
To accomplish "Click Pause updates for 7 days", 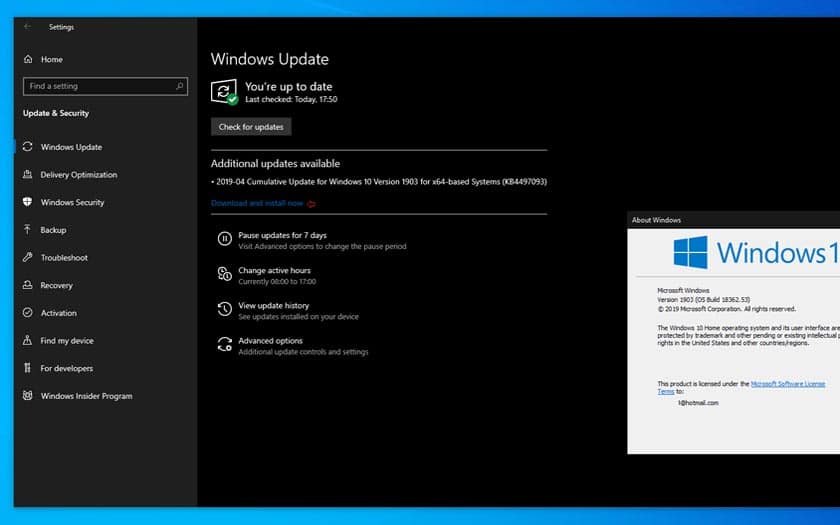I will point(282,235).
